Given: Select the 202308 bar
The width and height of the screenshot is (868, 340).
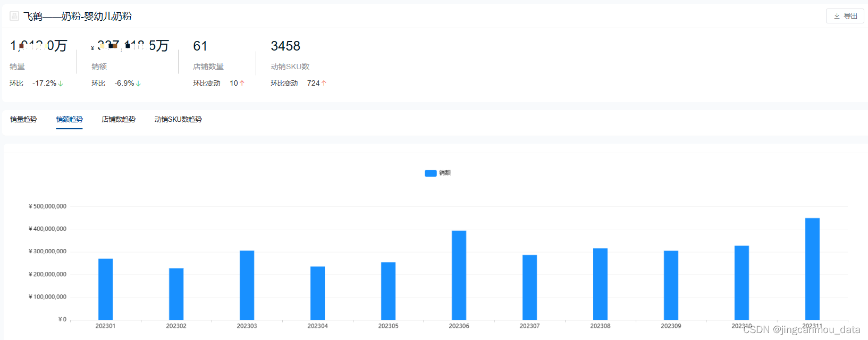Looking at the screenshot, I should click(x=600, y=284).
